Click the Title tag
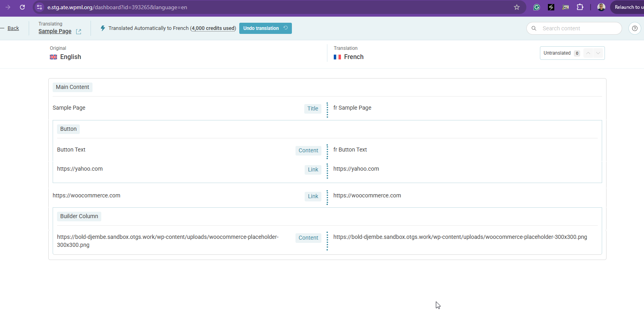 313,108
